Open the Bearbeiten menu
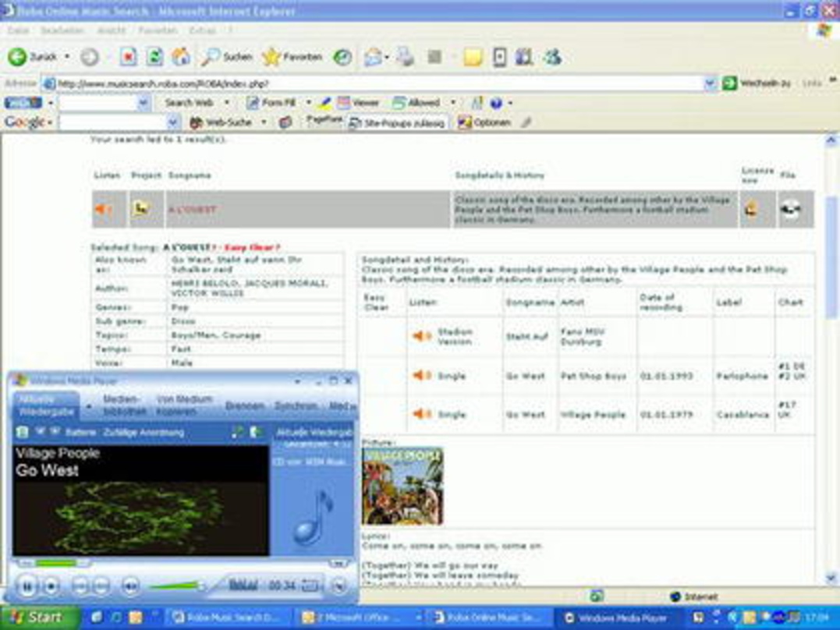 [x=62, y=30]
